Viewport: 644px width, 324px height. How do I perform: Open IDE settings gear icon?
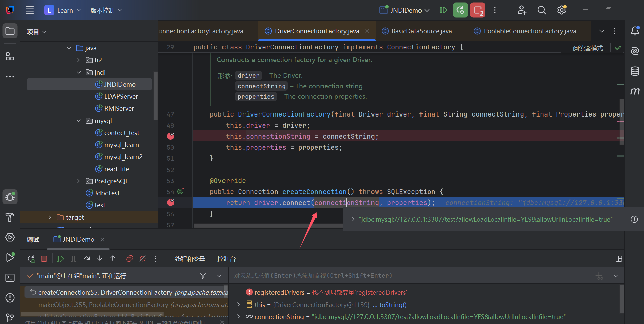562,10
